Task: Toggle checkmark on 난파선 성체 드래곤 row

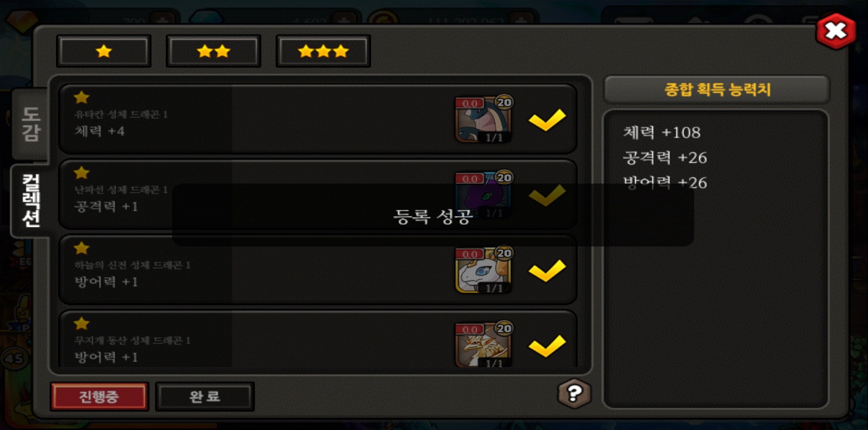Action: tap(547, 195)
